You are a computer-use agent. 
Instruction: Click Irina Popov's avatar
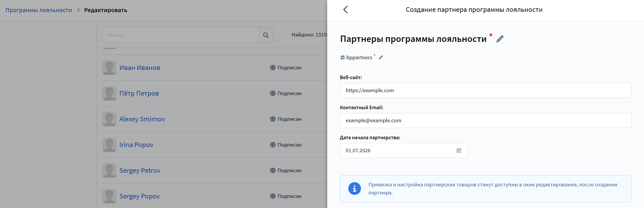pos(109,145)
